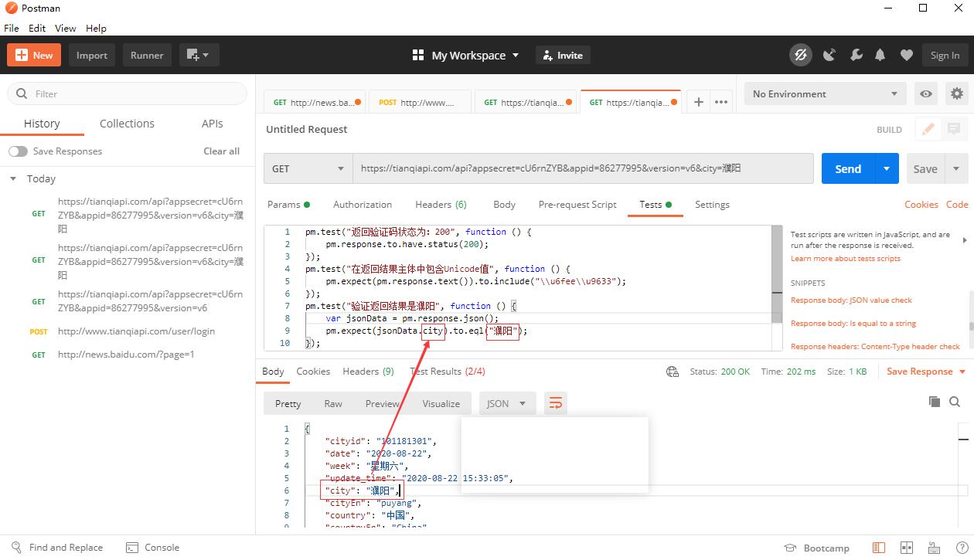Open the Pre-request Script tab
974x560 pixels.
(577, 205)
